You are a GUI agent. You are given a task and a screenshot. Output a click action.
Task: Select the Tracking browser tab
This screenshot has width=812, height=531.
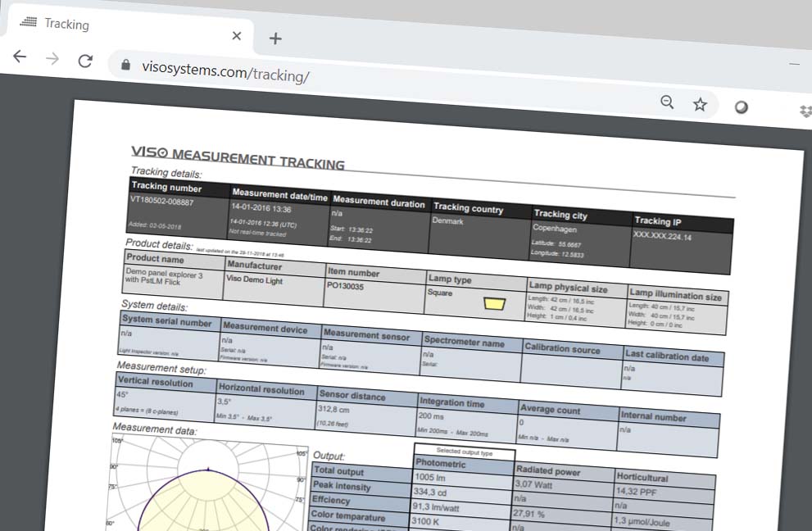click(129, 29)
